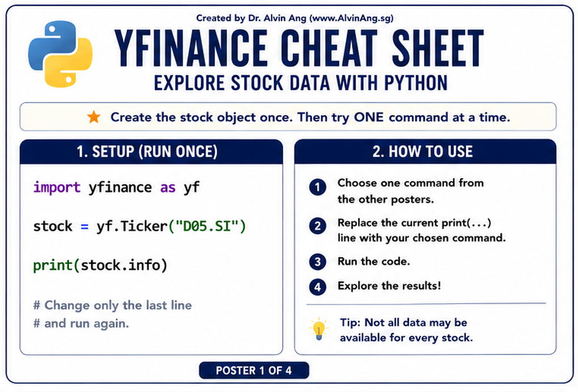Click the 'Create the stock object once' banner
The height and width of the screenshot is (392, 578).
pos(288,117)
